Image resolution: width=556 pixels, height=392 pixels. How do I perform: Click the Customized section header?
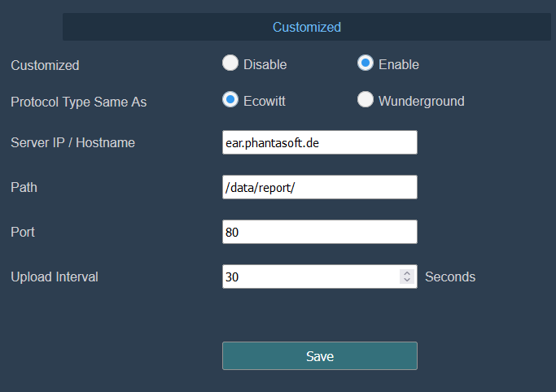click(307, 27)
